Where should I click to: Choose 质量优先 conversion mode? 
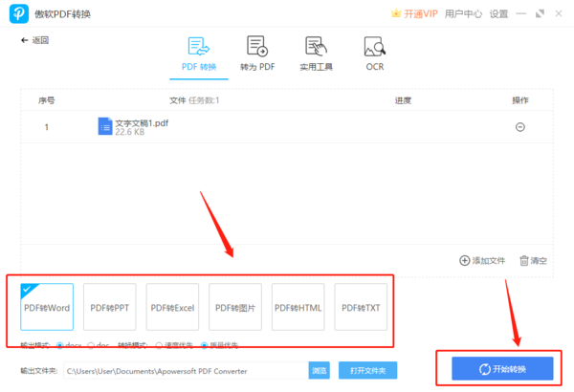204,345
